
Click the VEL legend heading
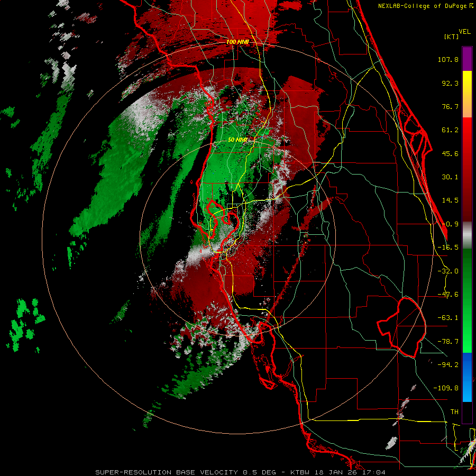click(464, 32)
